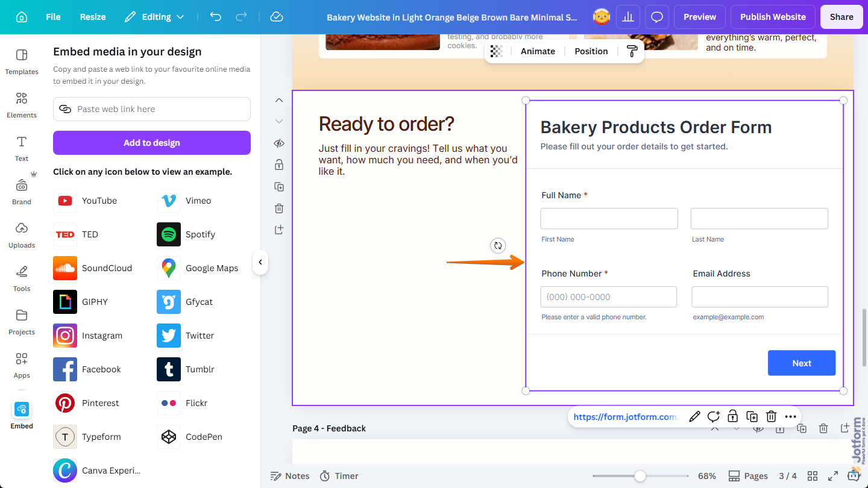Open the Resize menu
868x488 pixels.
[93, 17]
